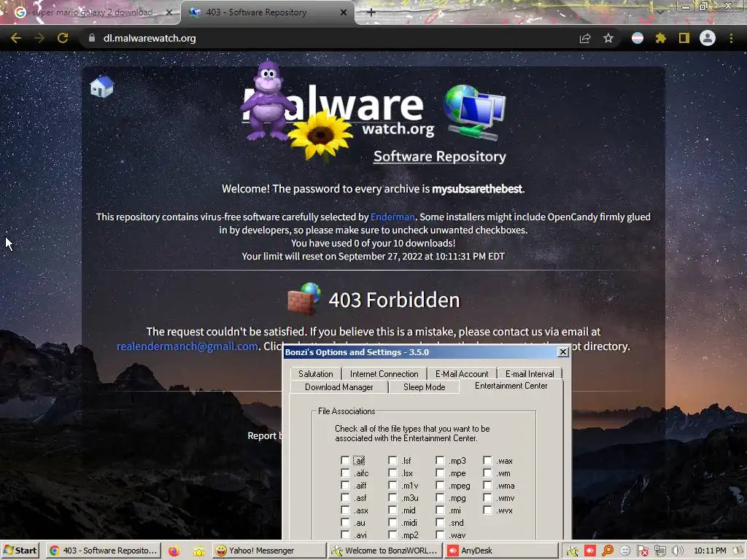747x560 pixels.
Task: Check the .mpeg file type checkbox
Action: 440,485
